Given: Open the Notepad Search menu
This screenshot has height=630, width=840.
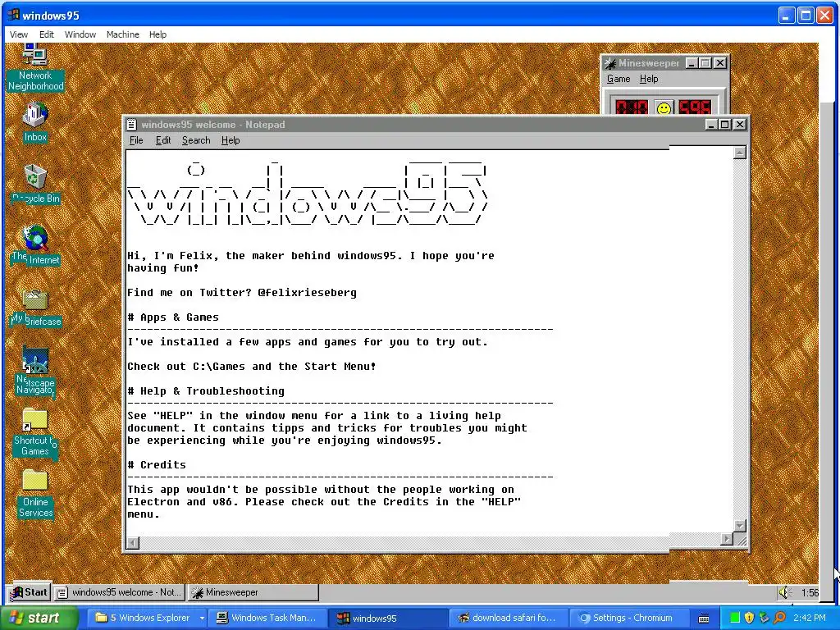Looking at the screenshot, I should click(x=196, y=140).
